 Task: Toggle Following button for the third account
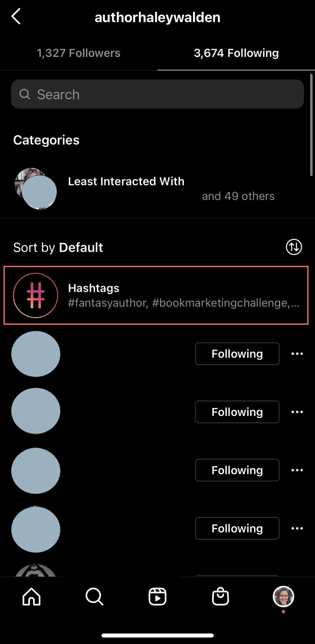click(x=237, y=470)
